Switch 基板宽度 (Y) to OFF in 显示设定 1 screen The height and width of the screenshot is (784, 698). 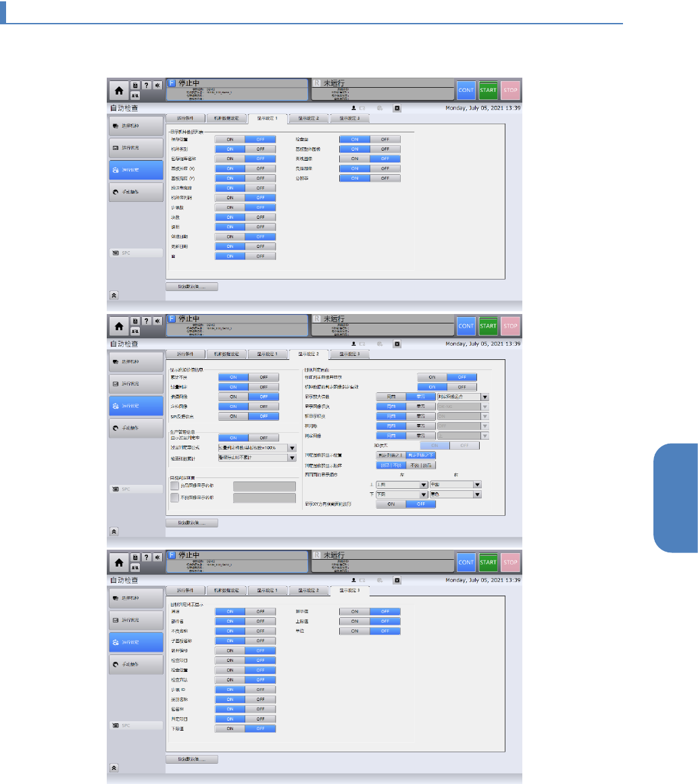click(261, 178)
